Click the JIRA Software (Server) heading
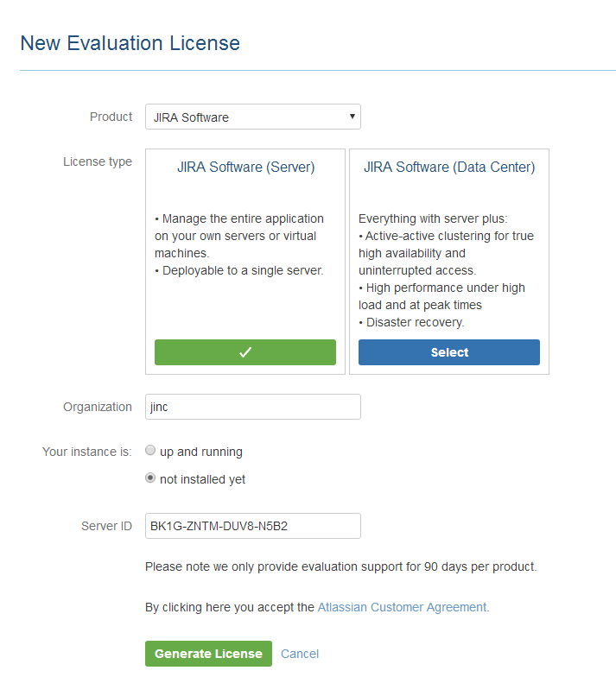The height and width of the screenshot is (696, 616). point(245,167)
